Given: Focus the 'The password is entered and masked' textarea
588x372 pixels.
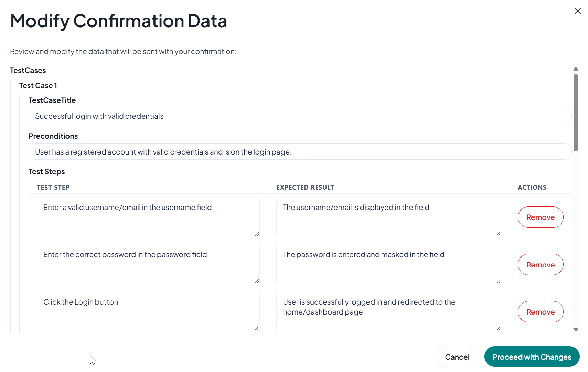Looking at the screenshot, I should [388, 264].
